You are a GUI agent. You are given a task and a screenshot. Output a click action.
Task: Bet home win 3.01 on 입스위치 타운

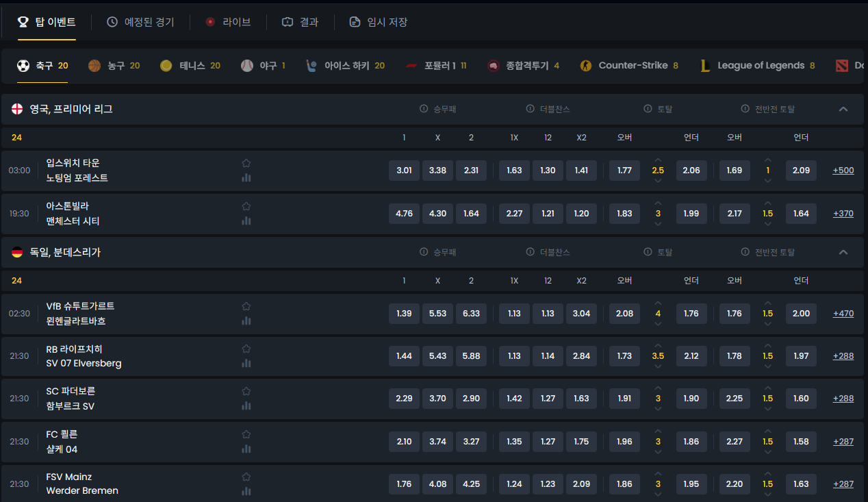(404, 171)
